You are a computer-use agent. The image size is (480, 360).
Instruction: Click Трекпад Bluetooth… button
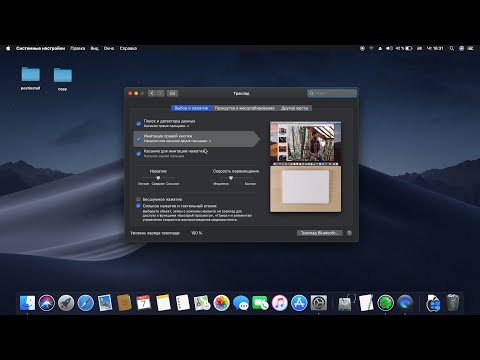(319, 233)
